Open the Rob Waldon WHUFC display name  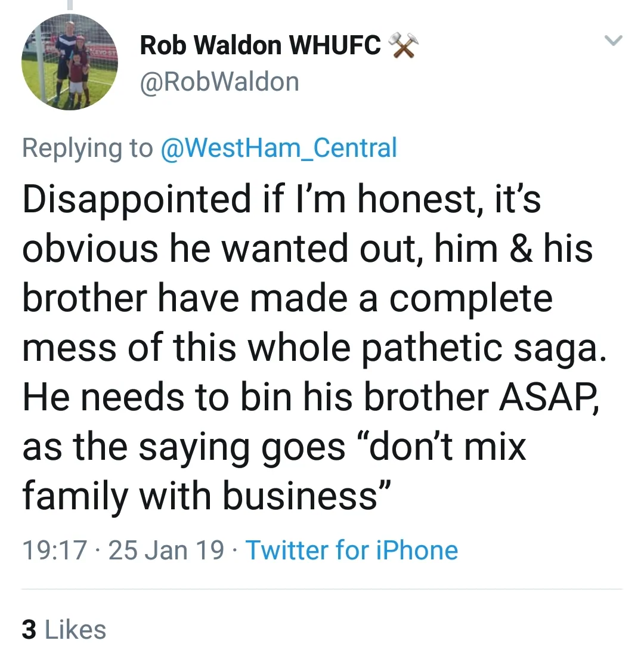(260, 47)
